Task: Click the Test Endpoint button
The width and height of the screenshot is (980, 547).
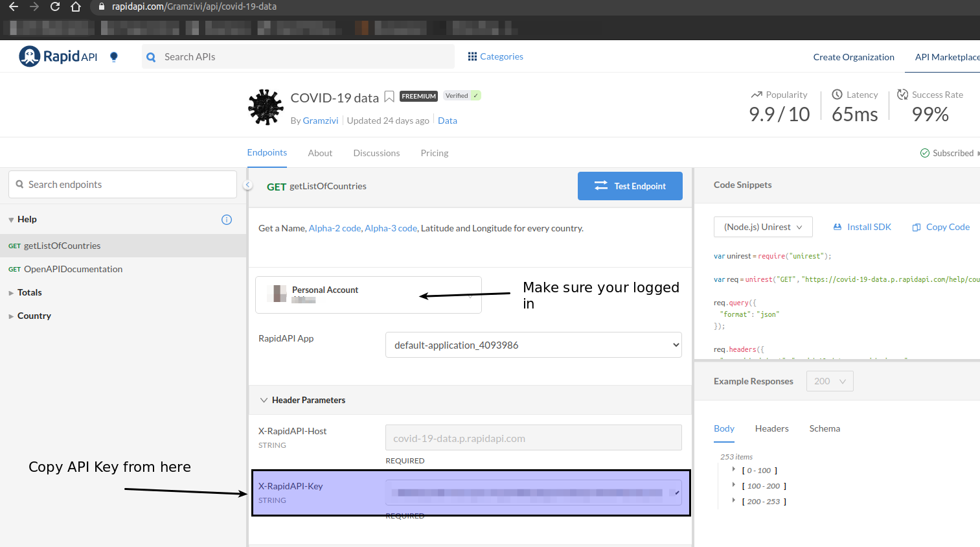Action: click(x=630, y=186)
